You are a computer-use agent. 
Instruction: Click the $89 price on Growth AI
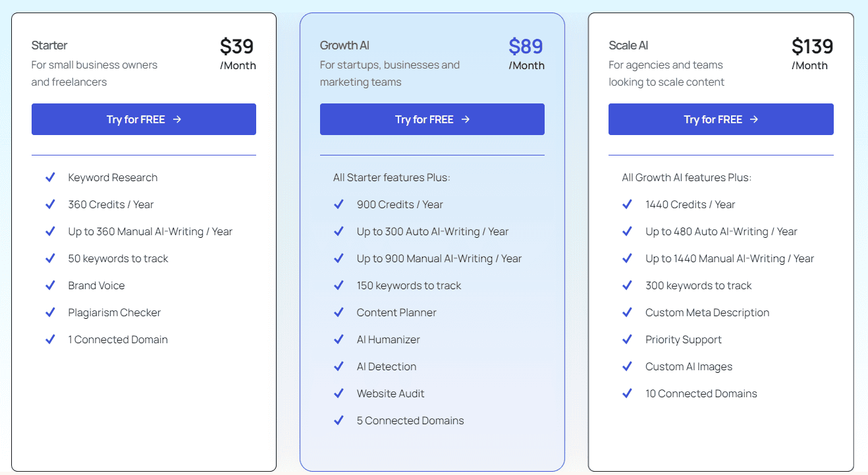(526, 46)
